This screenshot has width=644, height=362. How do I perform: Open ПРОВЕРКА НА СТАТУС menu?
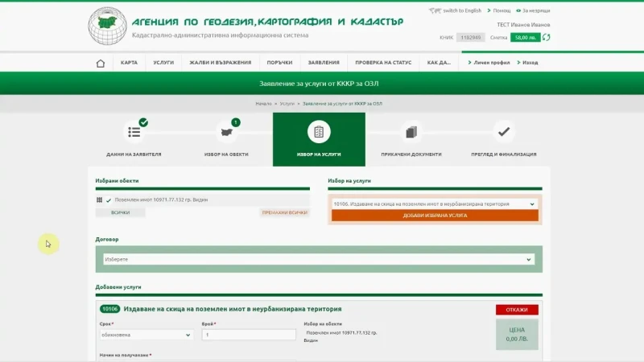click(383, 63)
